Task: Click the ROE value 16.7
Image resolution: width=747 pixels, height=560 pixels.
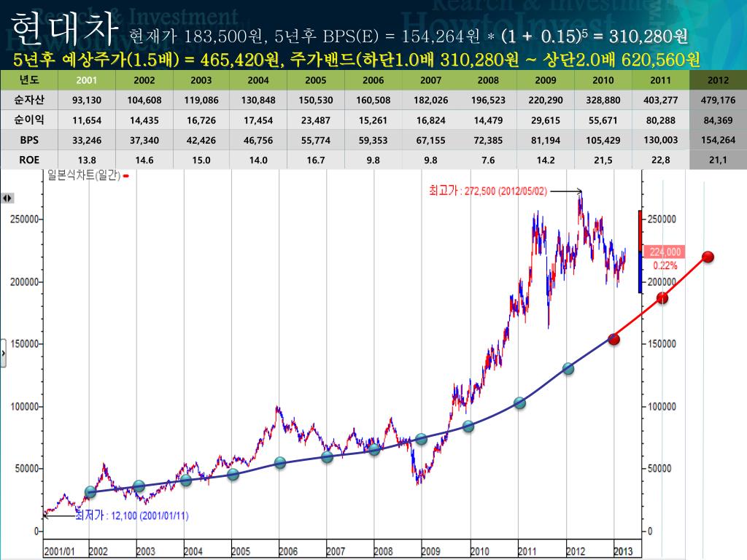Action: pyautogui.click(x=316, y=160)
